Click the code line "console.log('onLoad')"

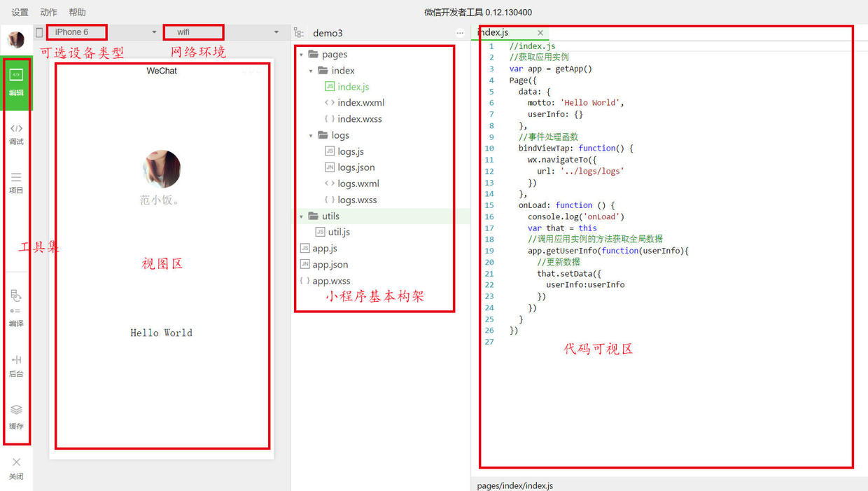pyautogui.click(x=576, y=216)
